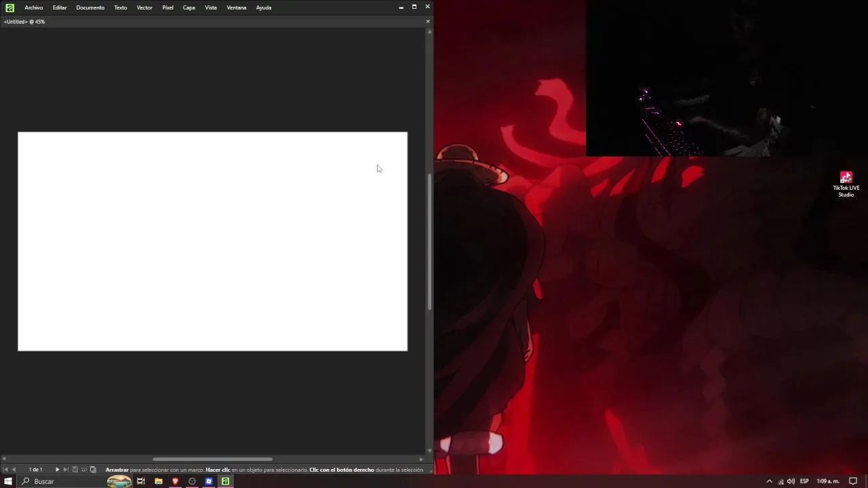
Task: Go to next page in page navigator
Action: pyautogui.click(x=57, y=470)
